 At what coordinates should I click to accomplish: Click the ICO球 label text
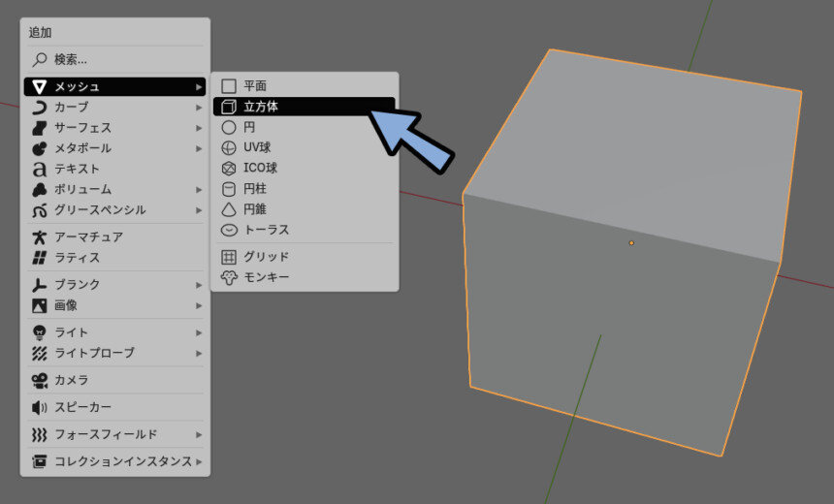tap(260, 169)
